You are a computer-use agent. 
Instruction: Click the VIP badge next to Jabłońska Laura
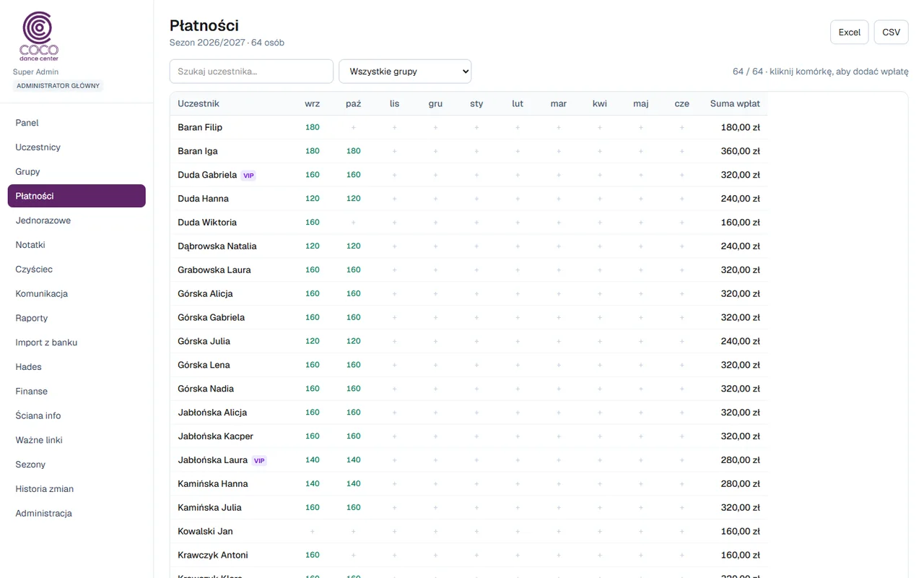pyautogui.click(x=260, y=461)
